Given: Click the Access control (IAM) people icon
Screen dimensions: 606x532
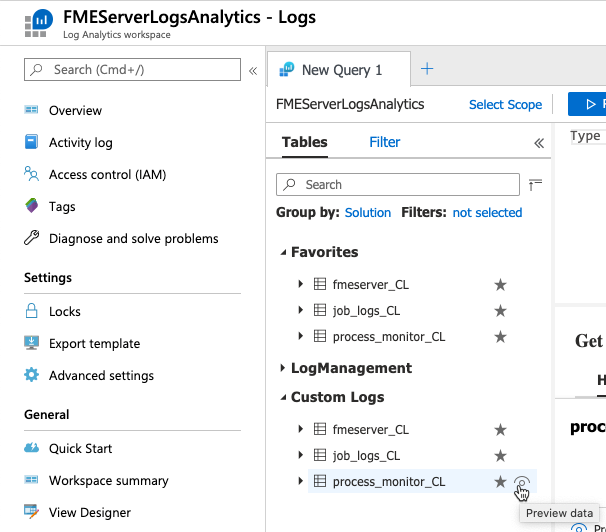Looking at the screenshot, I should 31,174.
